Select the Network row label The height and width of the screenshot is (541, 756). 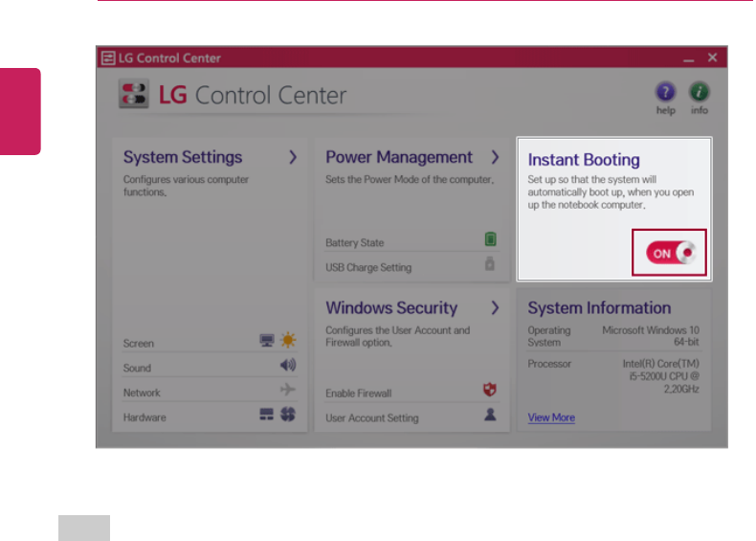(142, 393)
